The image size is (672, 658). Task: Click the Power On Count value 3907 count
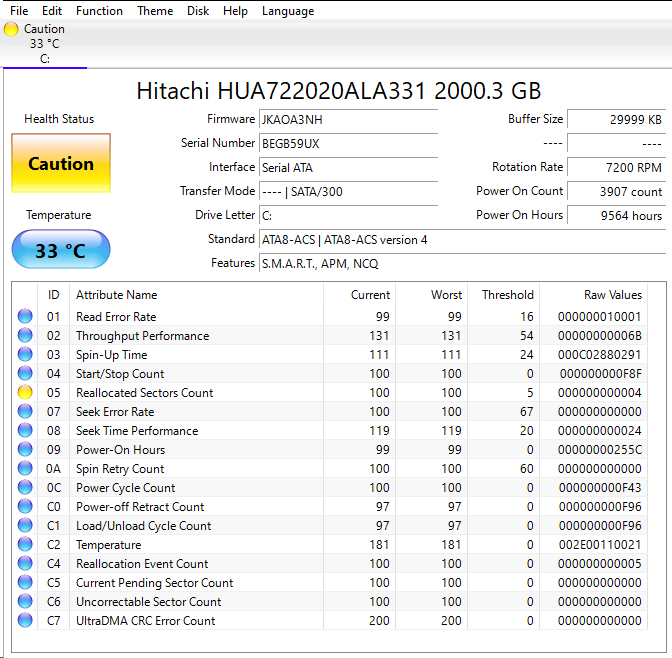(617, 191)
